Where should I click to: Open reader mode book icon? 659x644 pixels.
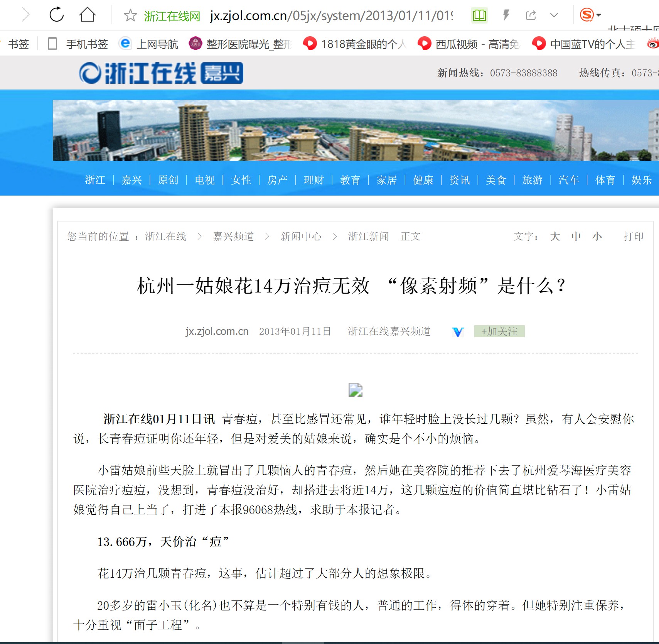click(x=479, y=15)
